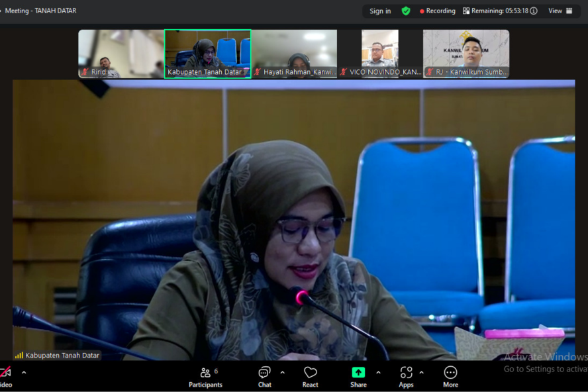Expand the Share options caret
588x392 pixels.
click(378, 372)
